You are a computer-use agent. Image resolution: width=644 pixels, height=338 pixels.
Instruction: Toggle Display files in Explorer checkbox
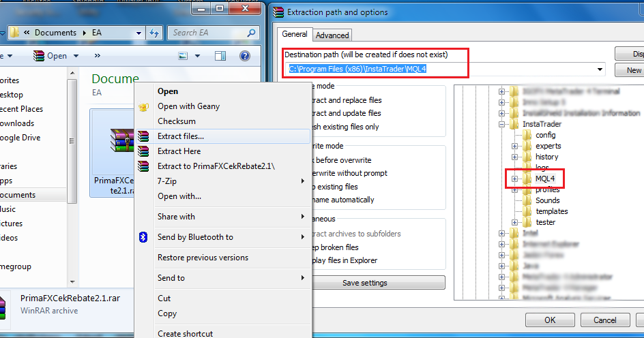pyautogui.click(x=345, y=260)
